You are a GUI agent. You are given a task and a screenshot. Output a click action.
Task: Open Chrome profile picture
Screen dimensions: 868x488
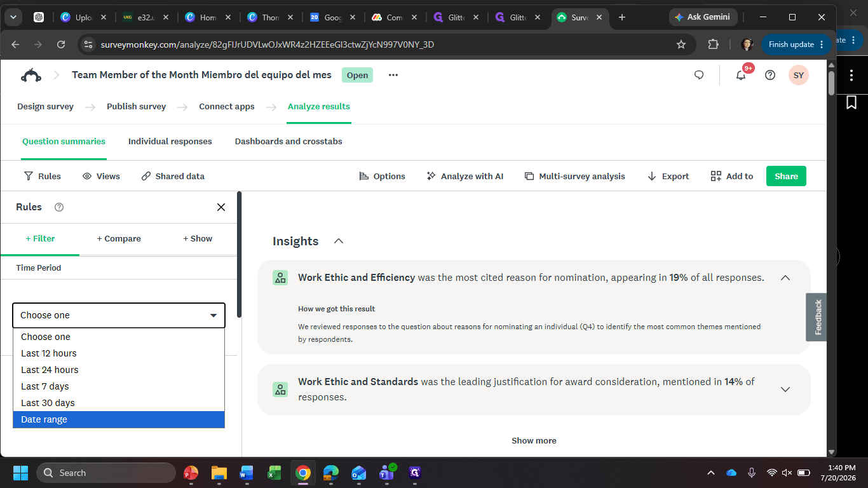tap(747, 44)
